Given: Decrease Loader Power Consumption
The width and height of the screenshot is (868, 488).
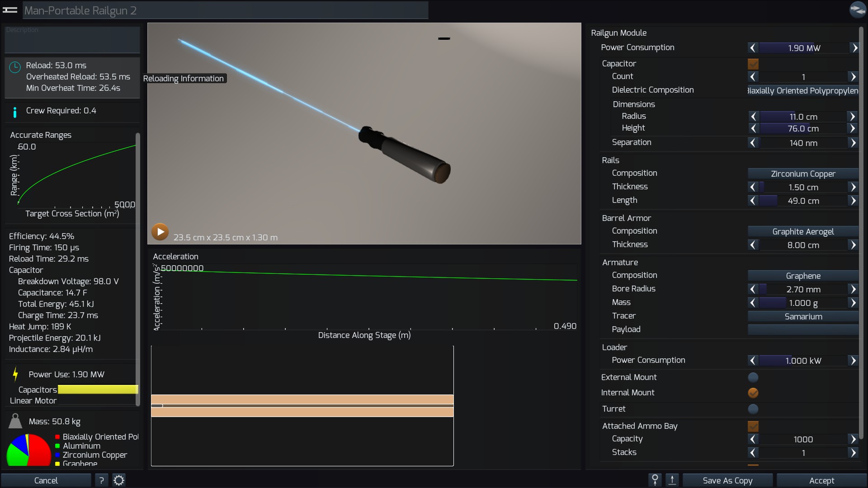Looking at the screenshot, I should pos(753,361).
